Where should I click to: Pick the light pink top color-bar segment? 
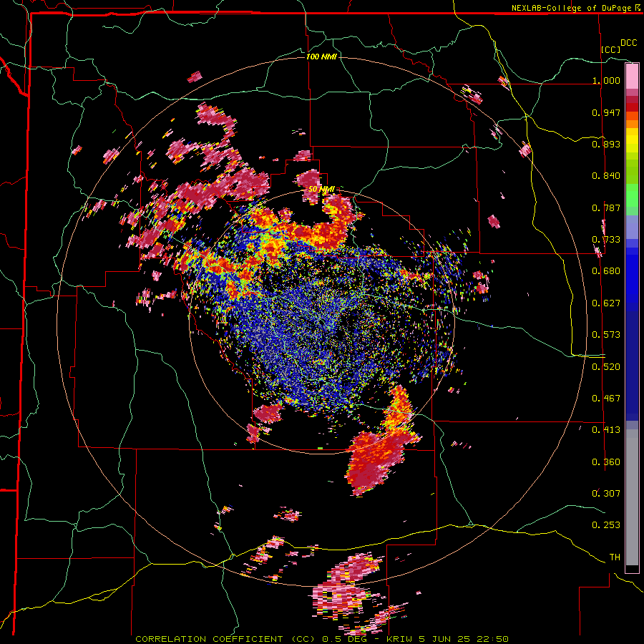tap(632, 77)
